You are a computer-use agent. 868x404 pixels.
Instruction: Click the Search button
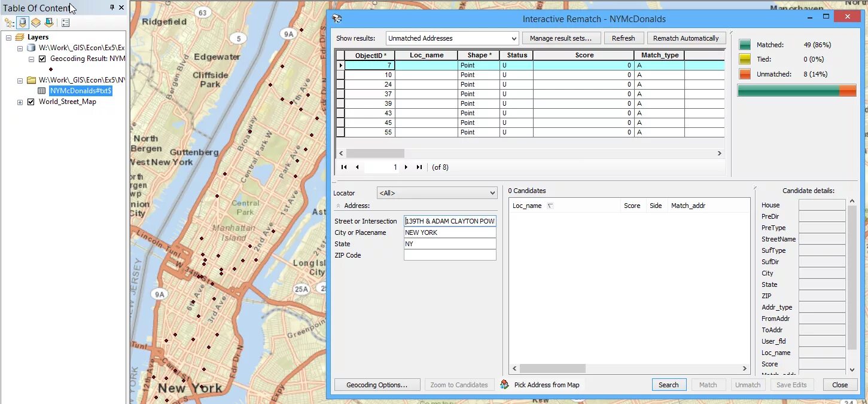[668, 385]
